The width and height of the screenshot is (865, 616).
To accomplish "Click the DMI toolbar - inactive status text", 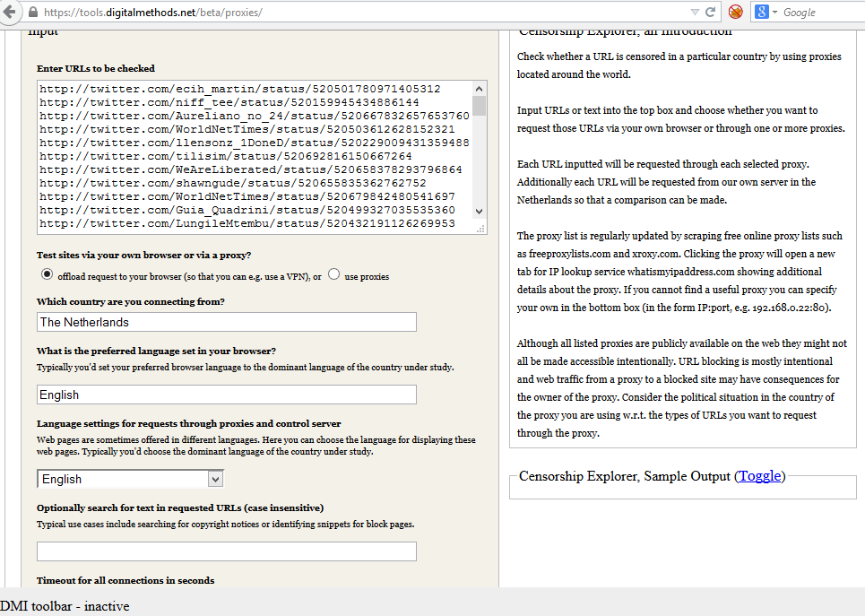I will [65, 606].
